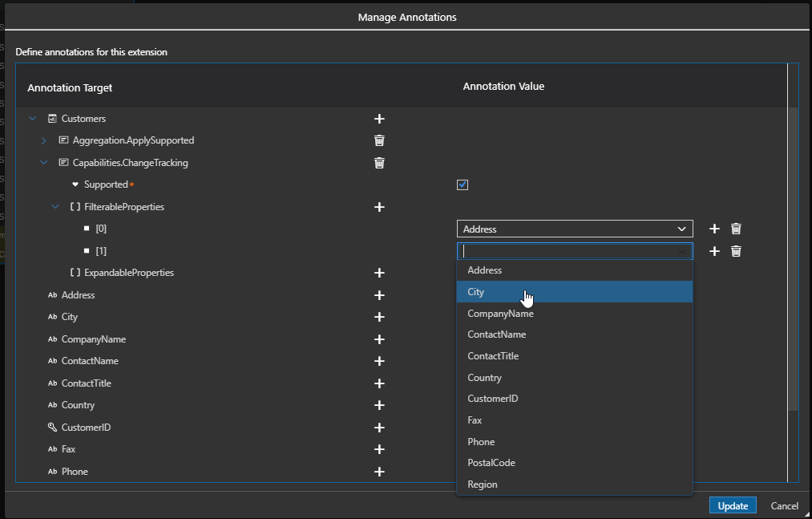Select the Fax property in the tree
812x519 pixels.
click(x=68, y=449)
